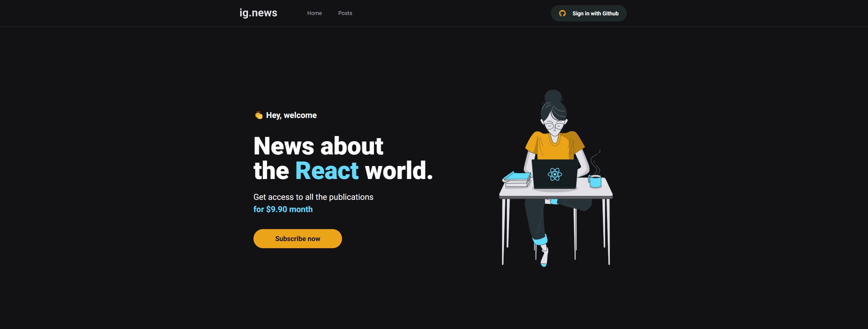Click the blue word "React"

click(x=327, y=170)
